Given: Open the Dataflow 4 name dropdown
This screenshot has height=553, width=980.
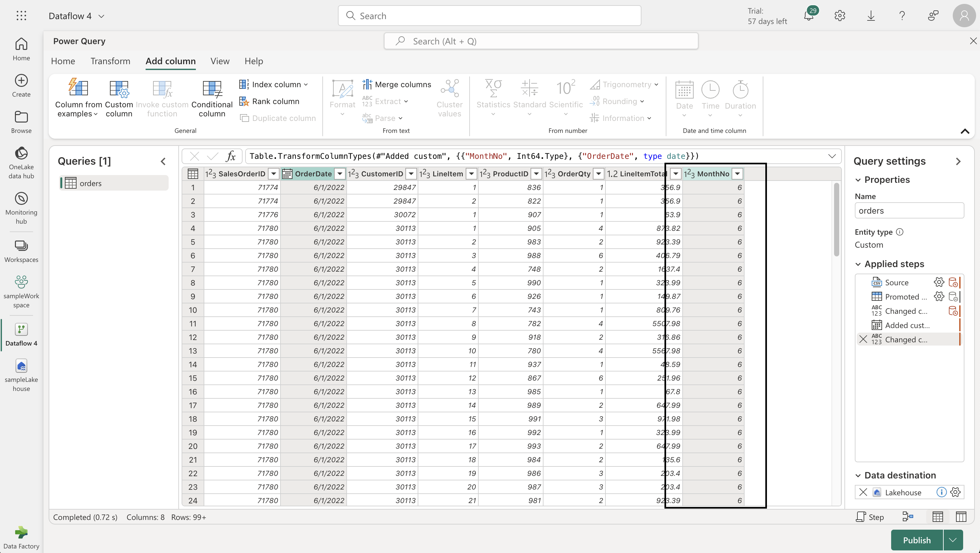Looking at the screenshot, I should coord(101,16).
